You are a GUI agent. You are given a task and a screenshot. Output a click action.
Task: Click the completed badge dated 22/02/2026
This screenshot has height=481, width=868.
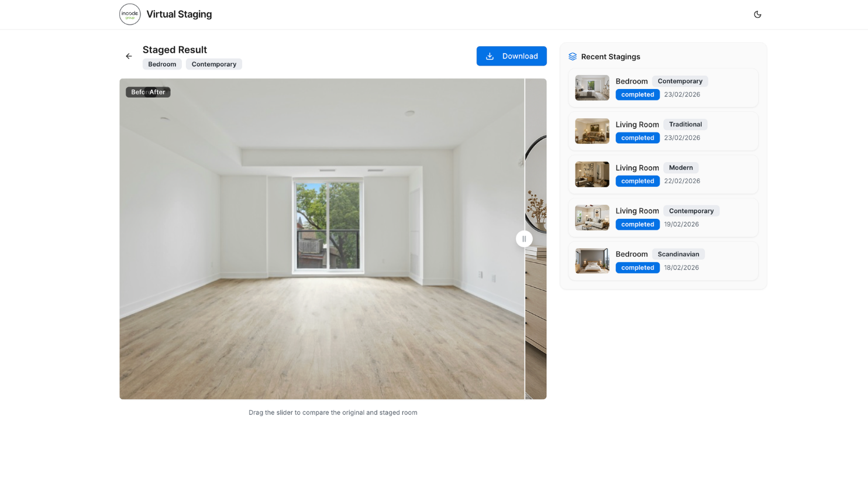638,181
